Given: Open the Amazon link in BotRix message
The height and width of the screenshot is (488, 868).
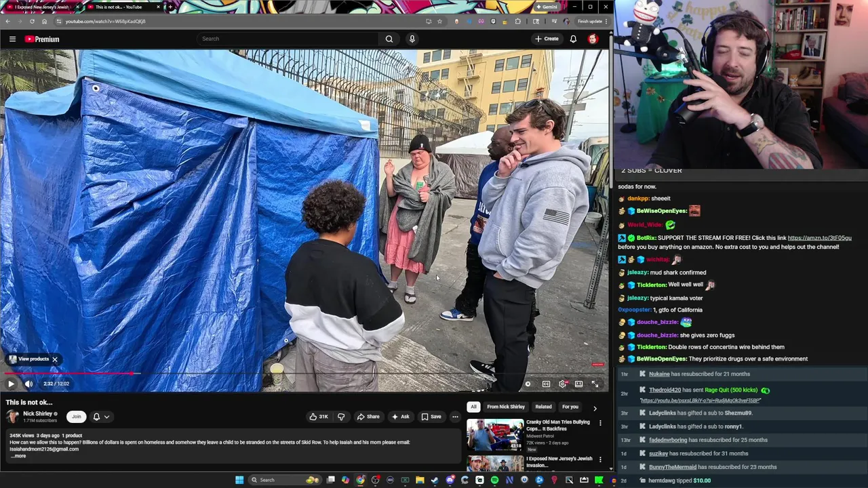Looking at the screenshot, I should (x=819, y=238).
